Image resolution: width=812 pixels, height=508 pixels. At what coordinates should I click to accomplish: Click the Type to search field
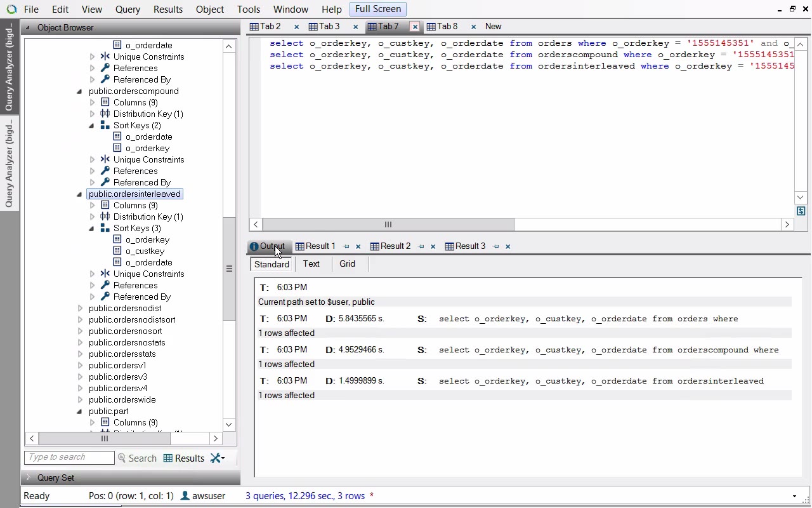click(x=69, y=457)
